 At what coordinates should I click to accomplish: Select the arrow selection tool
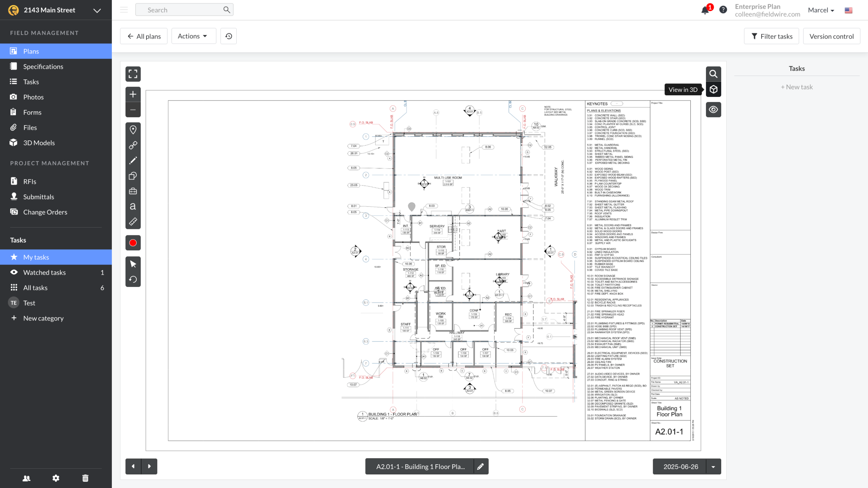click(x=133, y=264)
